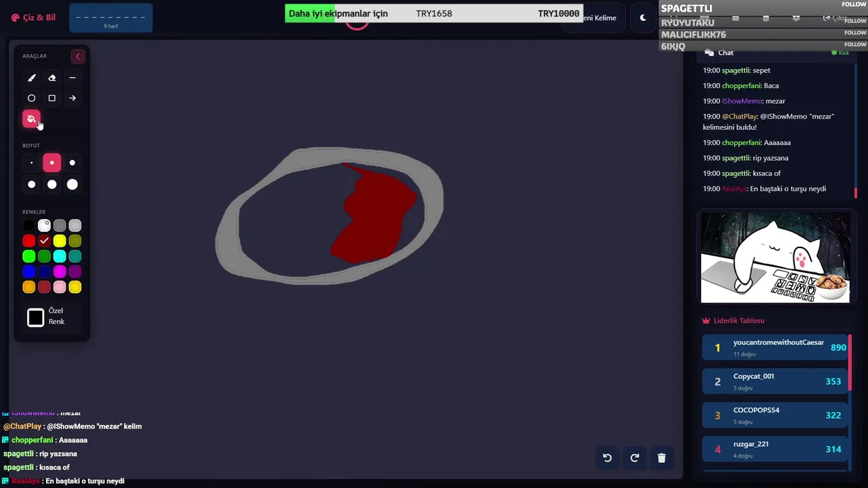Undo the last drawing stroke
The height and width of the screenshot is (488, 868).
(x=608, y=458)
